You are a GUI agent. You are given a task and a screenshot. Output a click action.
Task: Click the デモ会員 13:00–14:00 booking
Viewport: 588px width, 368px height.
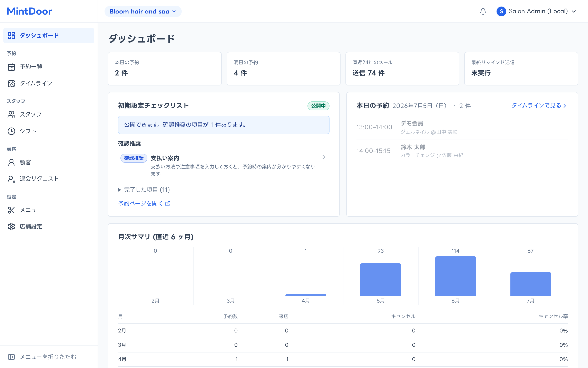[x=462, y=127]
